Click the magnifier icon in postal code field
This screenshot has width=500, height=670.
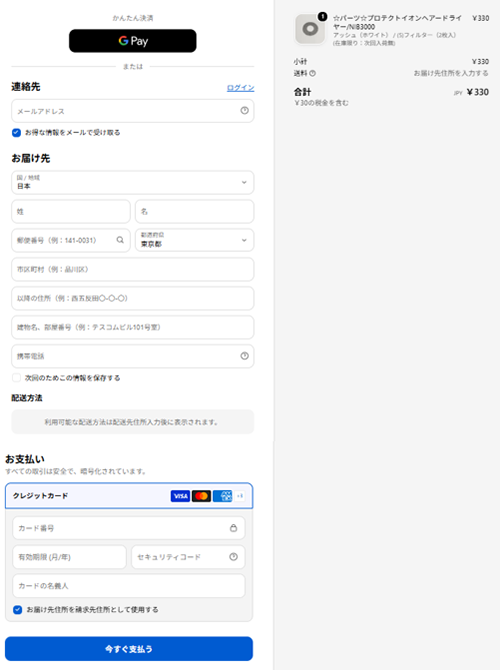tap(120, 240)
